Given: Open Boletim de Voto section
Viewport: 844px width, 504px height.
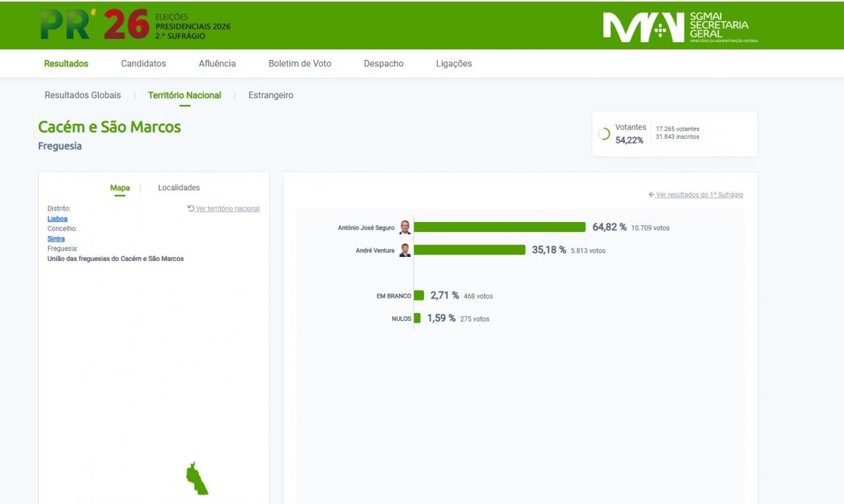Looking at the screenshot, I should tap(300, 64).
